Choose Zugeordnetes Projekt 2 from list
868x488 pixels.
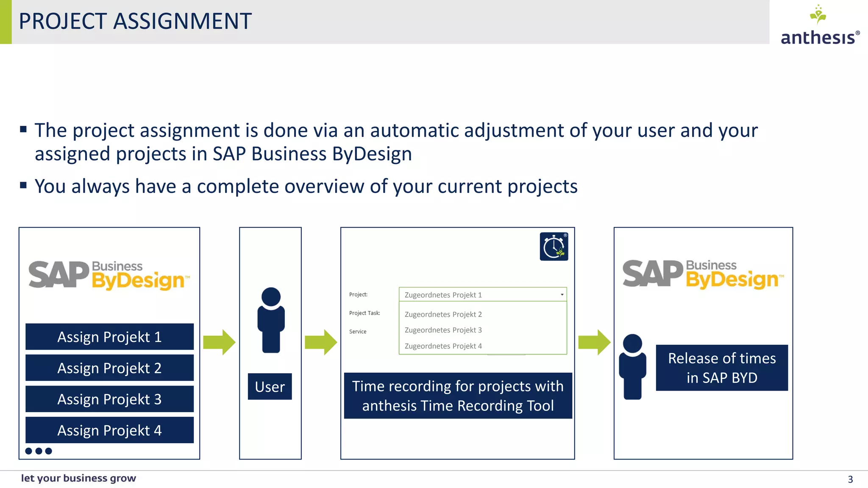pos(443,314)
